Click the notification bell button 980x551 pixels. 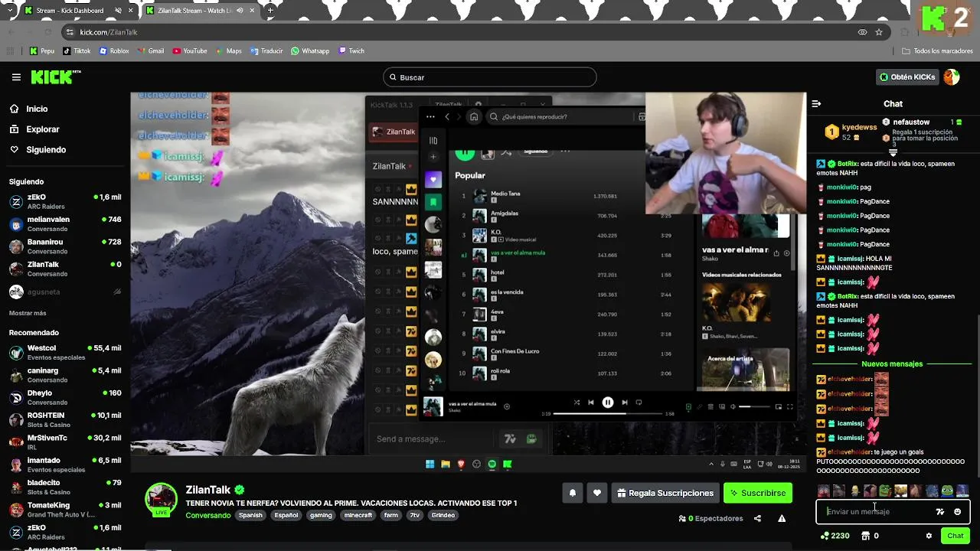point(572,493)
